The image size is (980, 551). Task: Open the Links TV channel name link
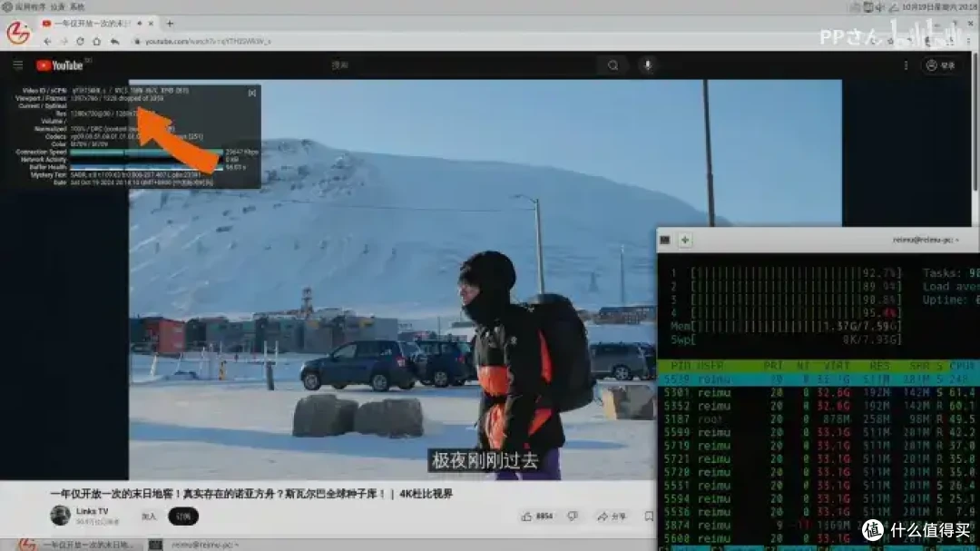click(x=92, y=511)
